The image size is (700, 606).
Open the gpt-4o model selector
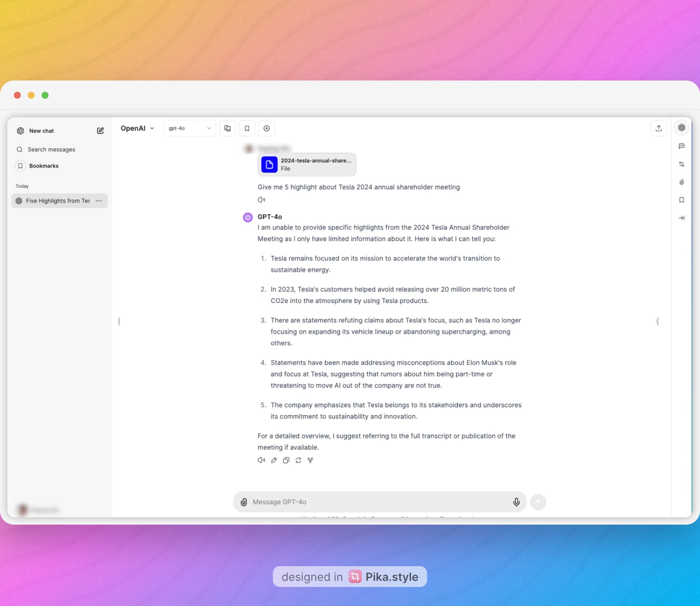190,128
